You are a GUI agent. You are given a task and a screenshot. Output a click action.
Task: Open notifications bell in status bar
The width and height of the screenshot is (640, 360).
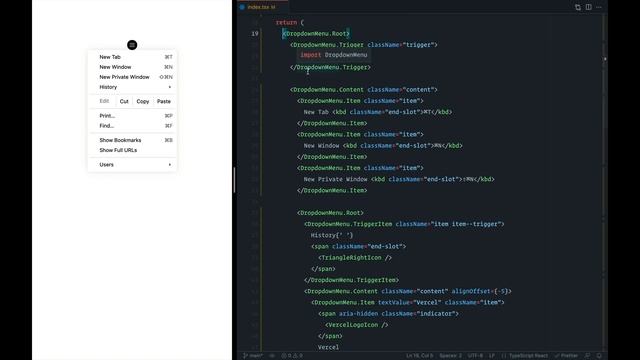pyautogui.click(x=599, y=356)
